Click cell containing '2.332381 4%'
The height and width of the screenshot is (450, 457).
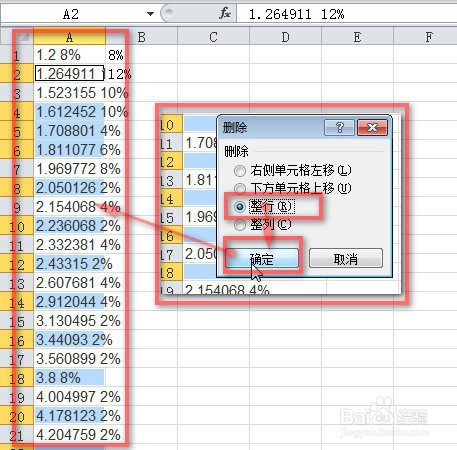69,245
